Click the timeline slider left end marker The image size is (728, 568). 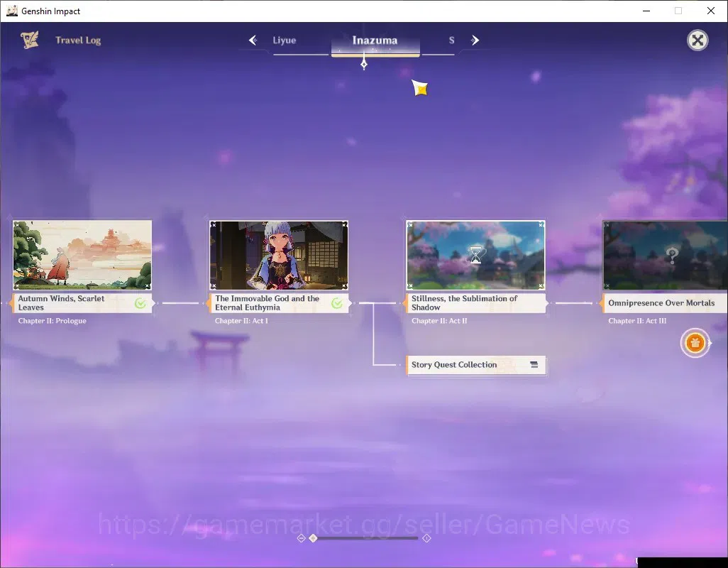pyautogui.click(x=301, y=538)
